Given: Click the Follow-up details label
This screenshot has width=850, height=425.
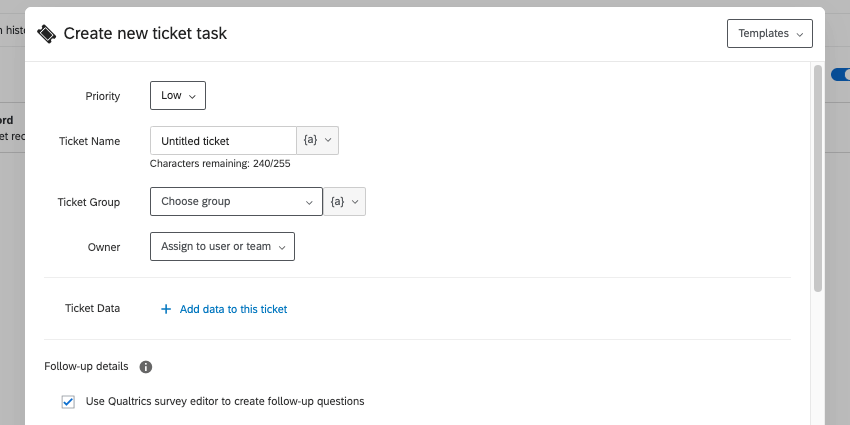Looking at the screenshot, I should (x=86, y=367).
